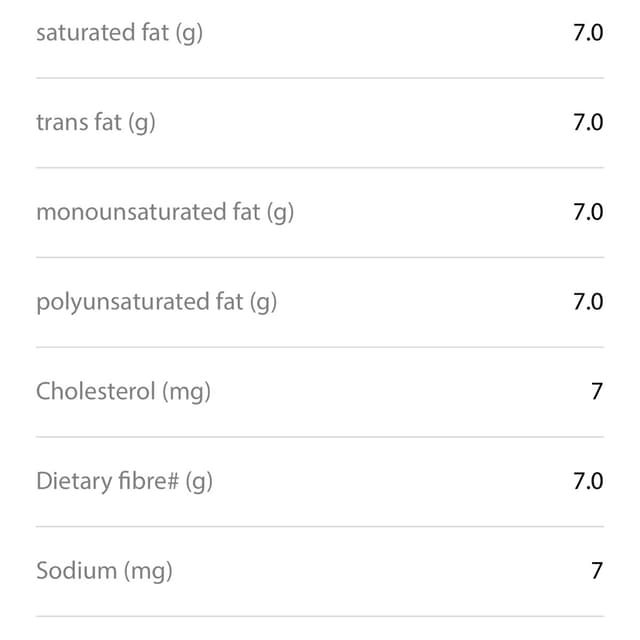Select the Dietary fibre# (g) label
640x640 pixels.
click(x=124, y=482)
